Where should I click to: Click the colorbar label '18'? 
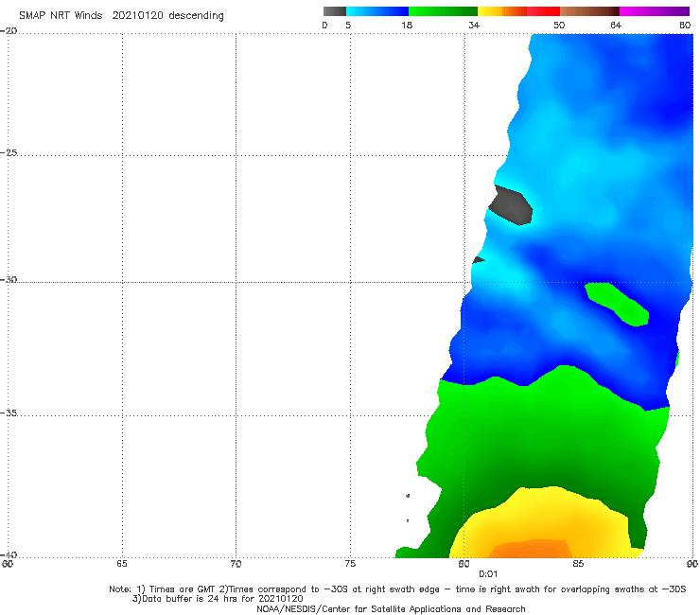(x=407, y=25)
